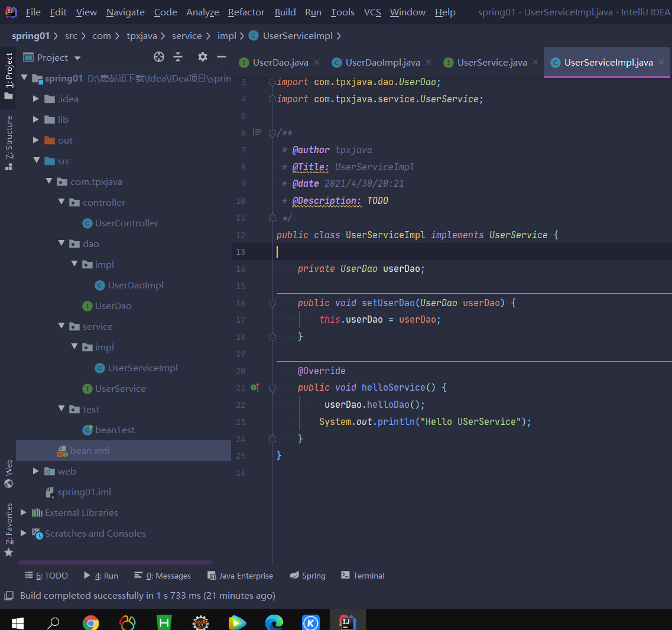Click the service breadcrumb
Screen dimensions: 672x630
[x=187, y=36]
